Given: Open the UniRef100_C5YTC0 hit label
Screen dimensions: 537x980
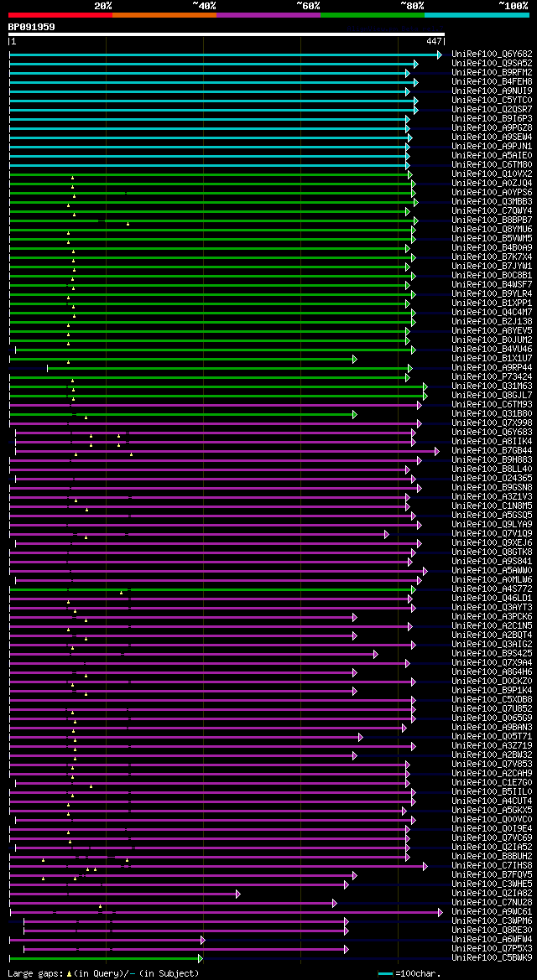Looking at the screenshot, I should pyautogui.click(x=492, y=100).
